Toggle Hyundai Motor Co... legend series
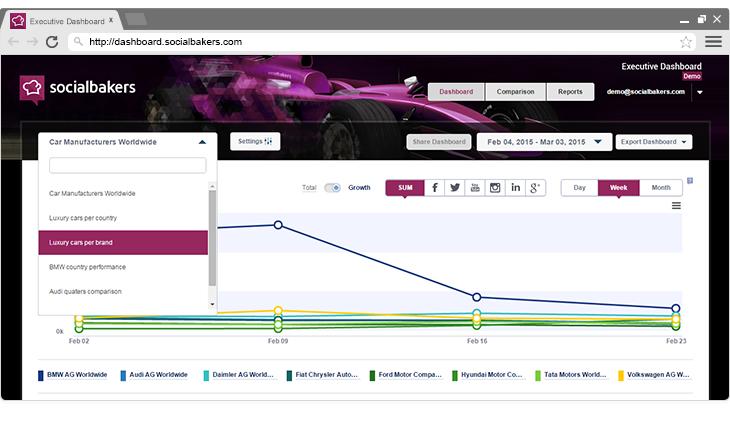Screen dimensions: 730x422 point(487,375)
